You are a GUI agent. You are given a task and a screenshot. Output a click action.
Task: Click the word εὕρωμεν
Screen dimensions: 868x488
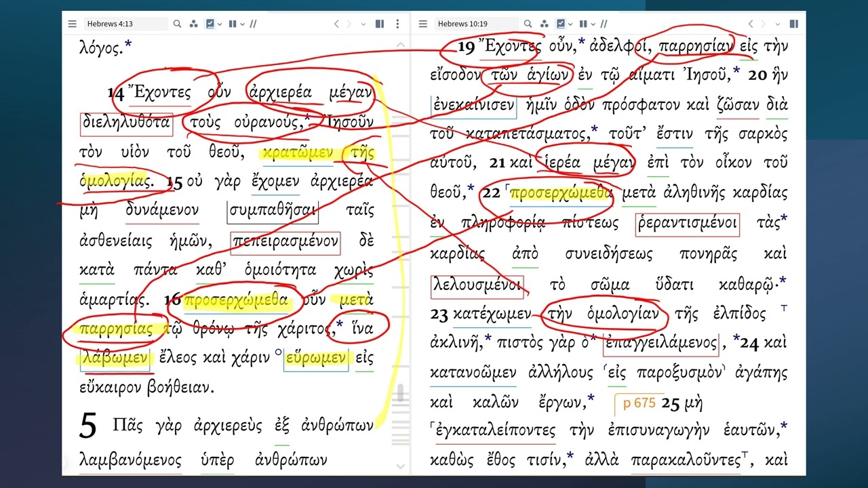[x=316, y=359]
